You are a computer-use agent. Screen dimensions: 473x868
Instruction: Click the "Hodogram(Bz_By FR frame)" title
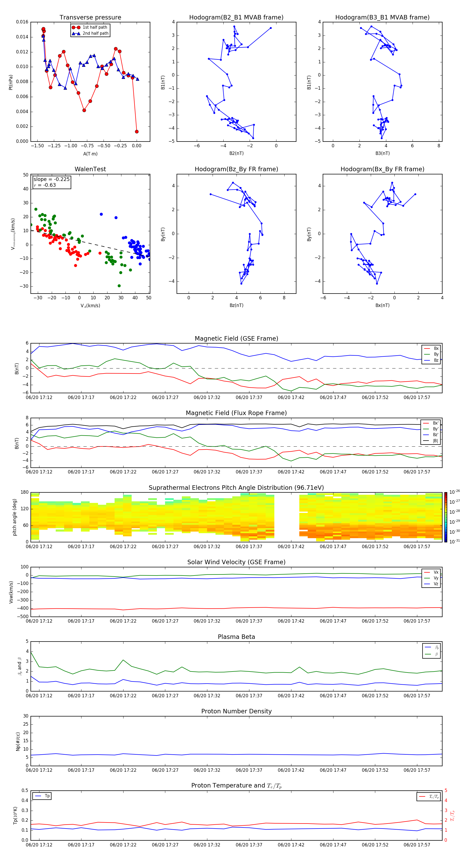[x=236, y=169]
